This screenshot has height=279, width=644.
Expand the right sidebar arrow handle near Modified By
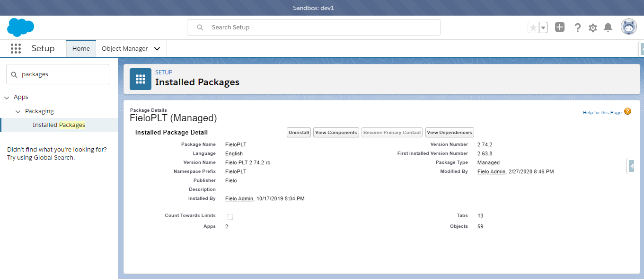[631, 166]
